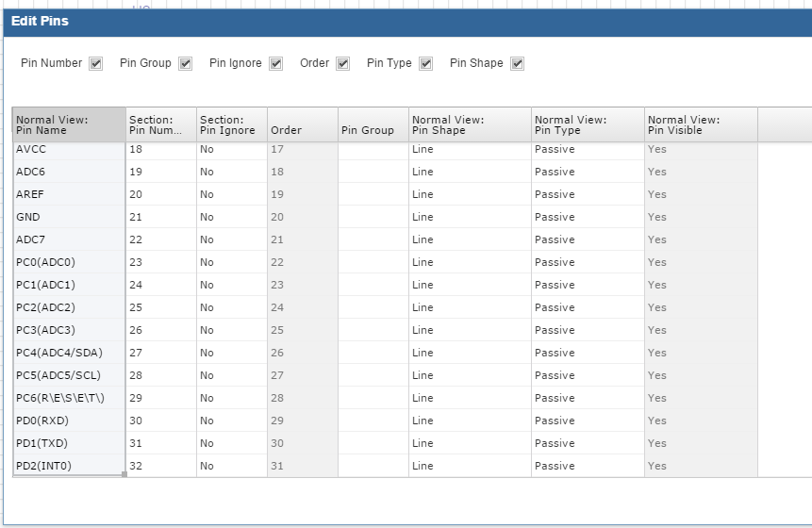812x528 pixels.
Task: Select the ADC6 pin name cell
Action: (x=69, y=172)
